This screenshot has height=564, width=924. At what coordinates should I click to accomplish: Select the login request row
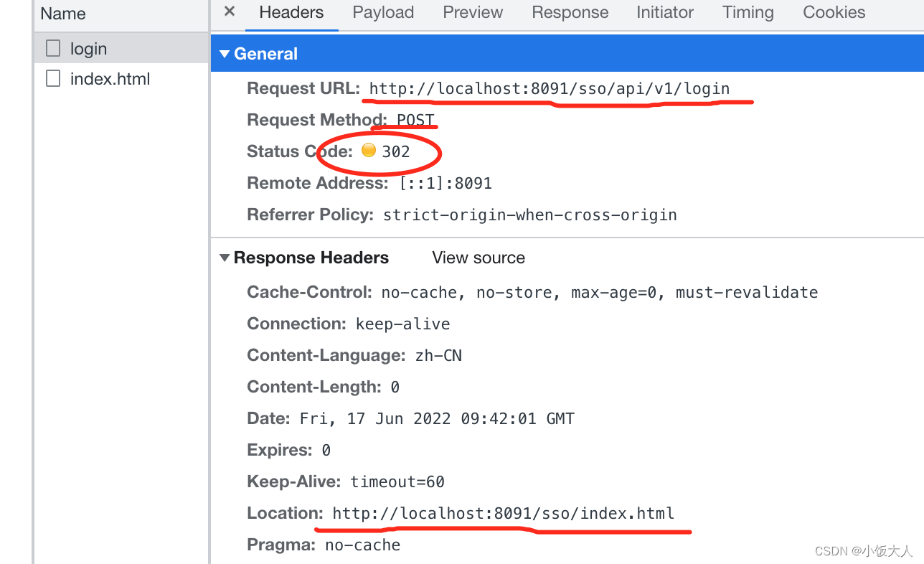coord(121,49)
